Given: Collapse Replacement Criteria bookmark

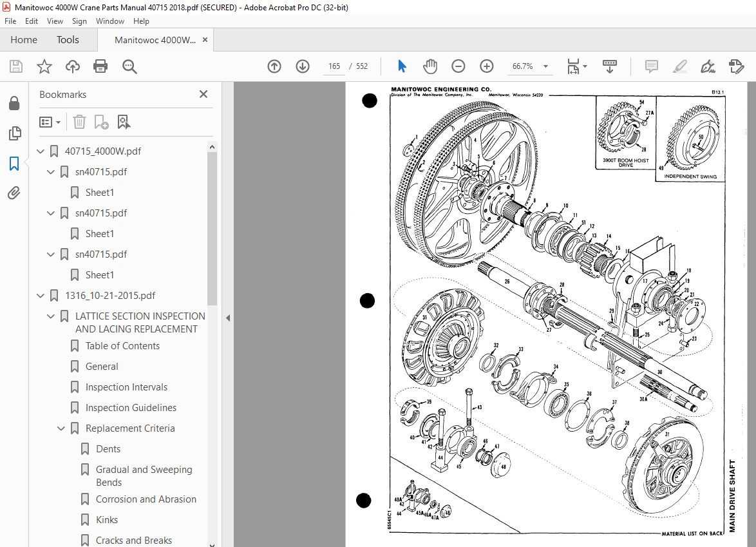Looking at the screenshot, I should pyautogui.click(x=61, y=428).
